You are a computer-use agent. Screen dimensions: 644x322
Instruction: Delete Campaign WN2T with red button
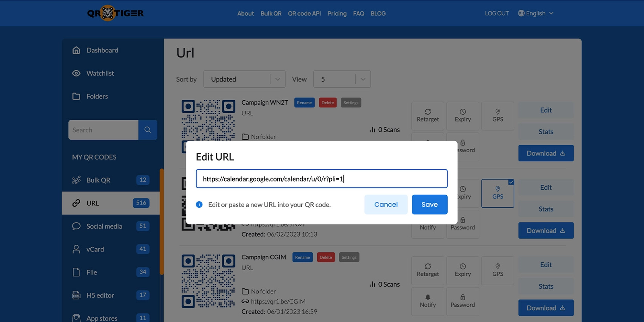coord(328,103)
